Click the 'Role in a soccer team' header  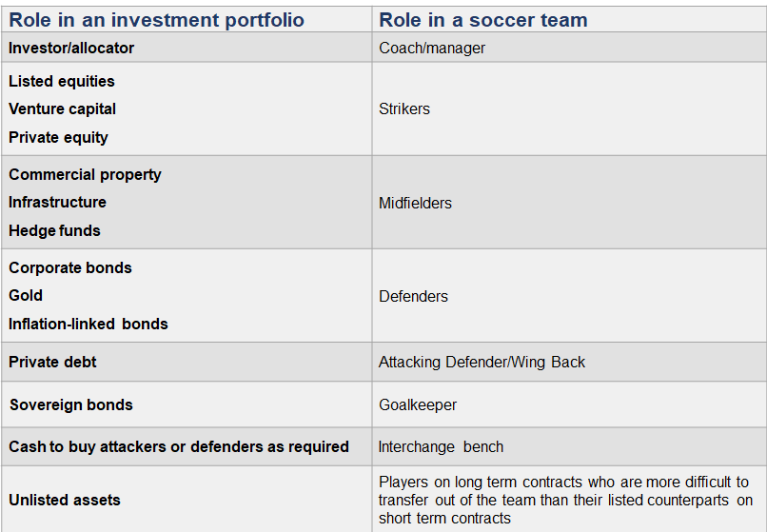482,19
